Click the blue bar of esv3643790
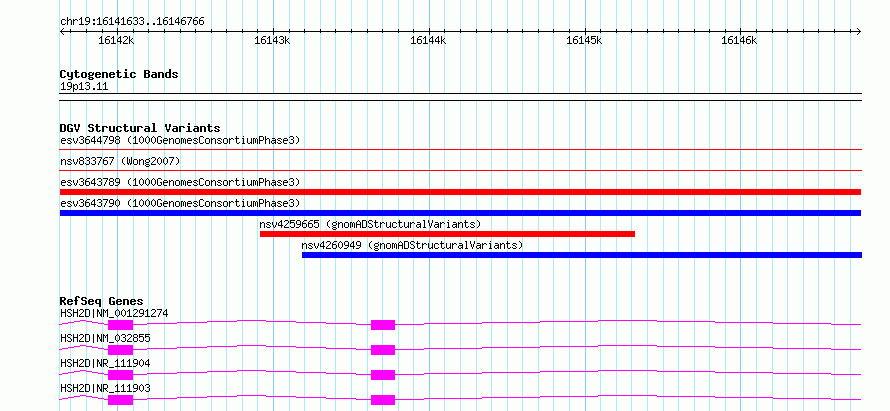Image resolution: width=890 pixels, height=411 pixels. [460, 213]
